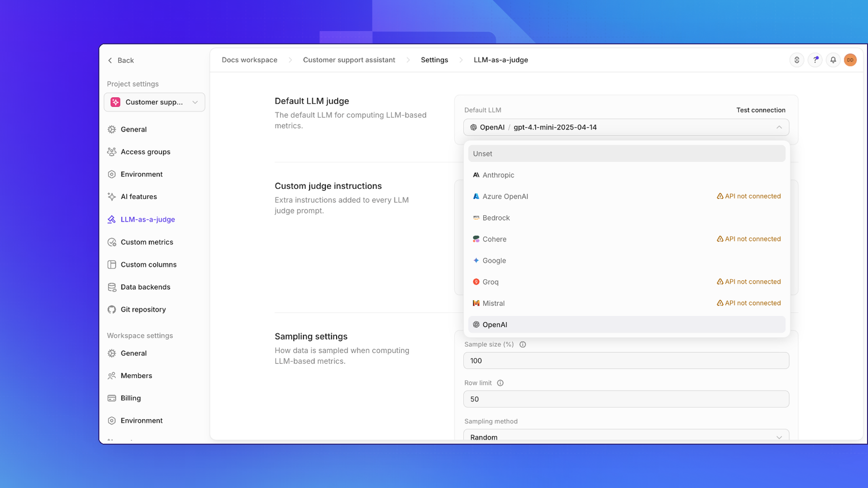
Task: Open notifications bell icon
Action: [x=833, y=60]
